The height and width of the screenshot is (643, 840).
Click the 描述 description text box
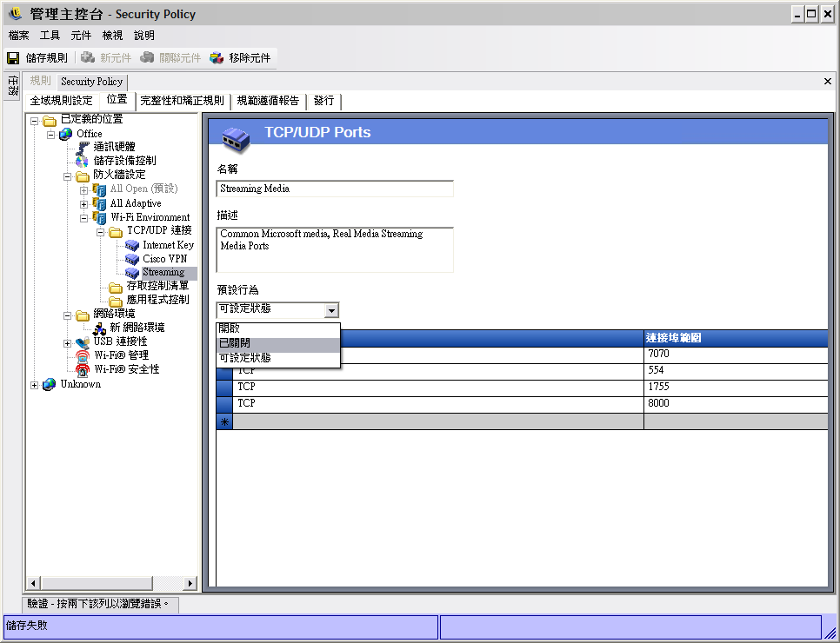[x=335, y=250]
